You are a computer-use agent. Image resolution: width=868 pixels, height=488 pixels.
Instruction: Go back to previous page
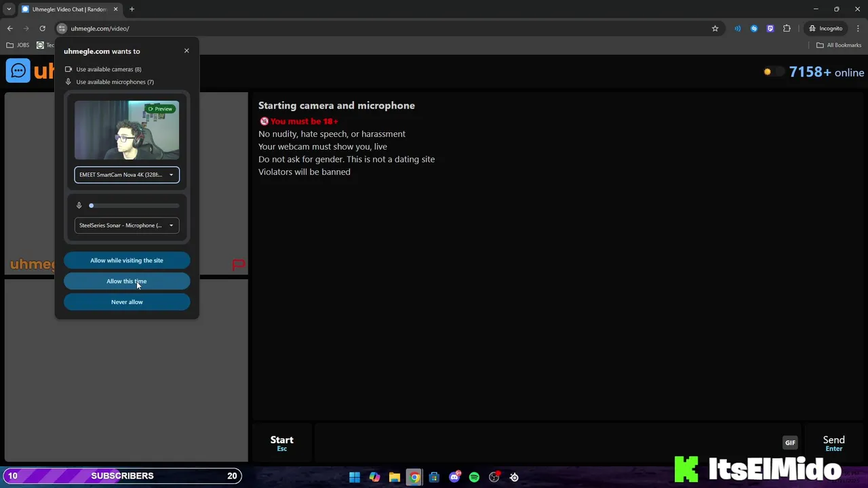click(9, 28)
